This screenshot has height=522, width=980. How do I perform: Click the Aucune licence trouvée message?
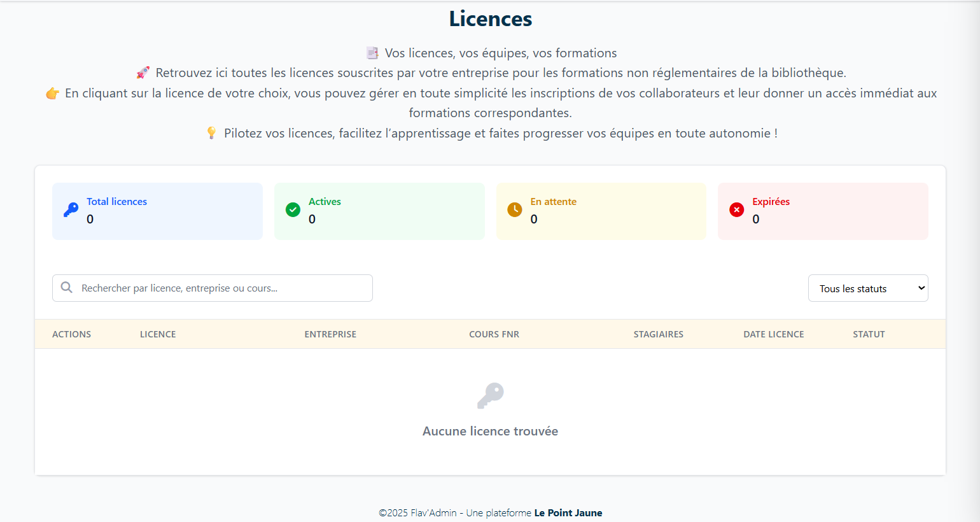click(x=491, y=432)
